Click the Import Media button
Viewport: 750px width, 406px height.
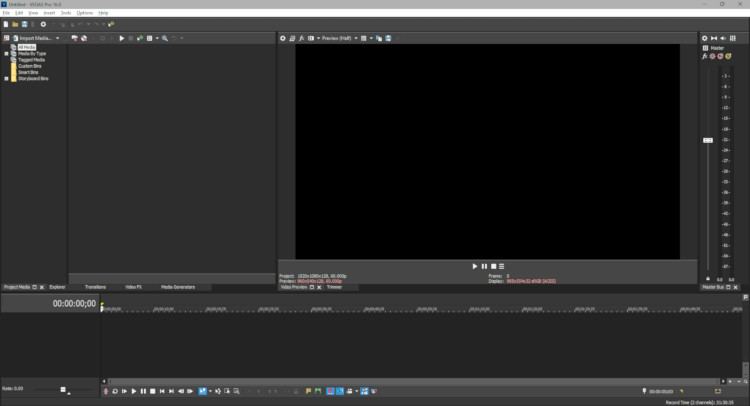(32, 38)
